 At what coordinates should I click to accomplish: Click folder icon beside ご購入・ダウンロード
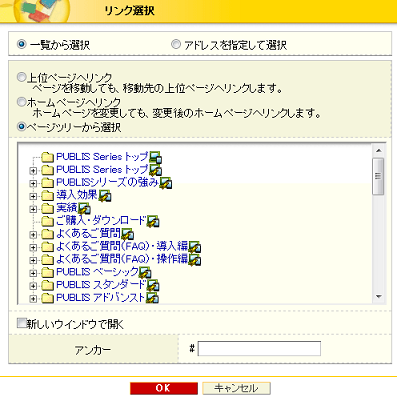[48, 221]
